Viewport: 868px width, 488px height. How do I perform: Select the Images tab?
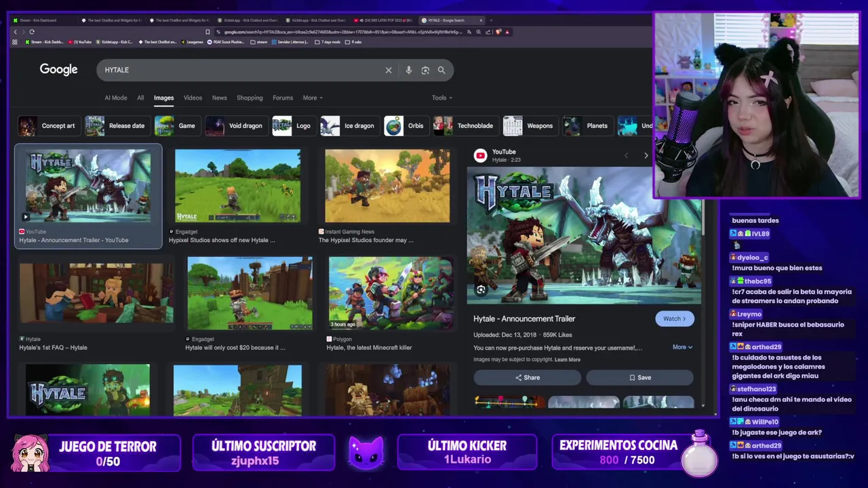tap(163, 98)
